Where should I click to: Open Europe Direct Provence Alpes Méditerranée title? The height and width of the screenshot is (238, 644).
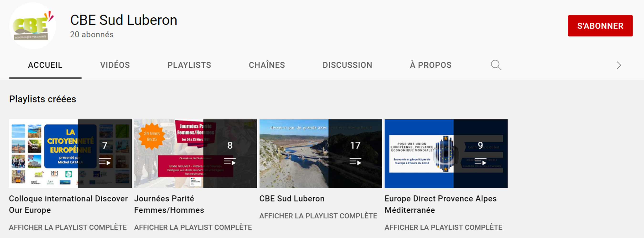[x=441, y=204]
